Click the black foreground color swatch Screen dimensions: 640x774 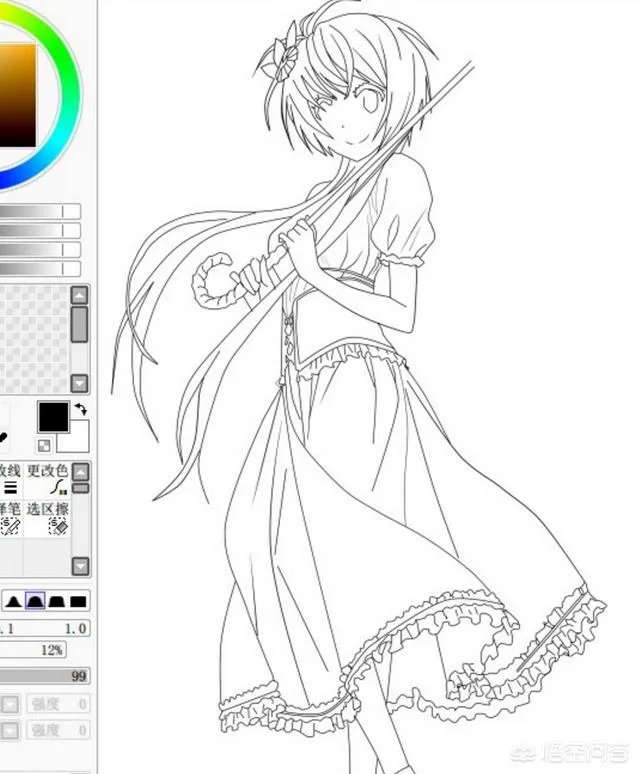pos(53,417)
